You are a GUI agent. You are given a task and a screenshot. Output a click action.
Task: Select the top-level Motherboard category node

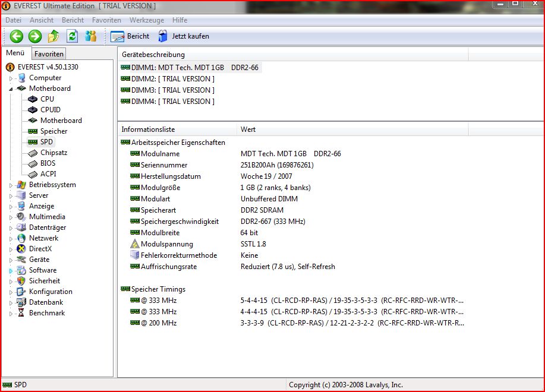[x=50, y=88]
